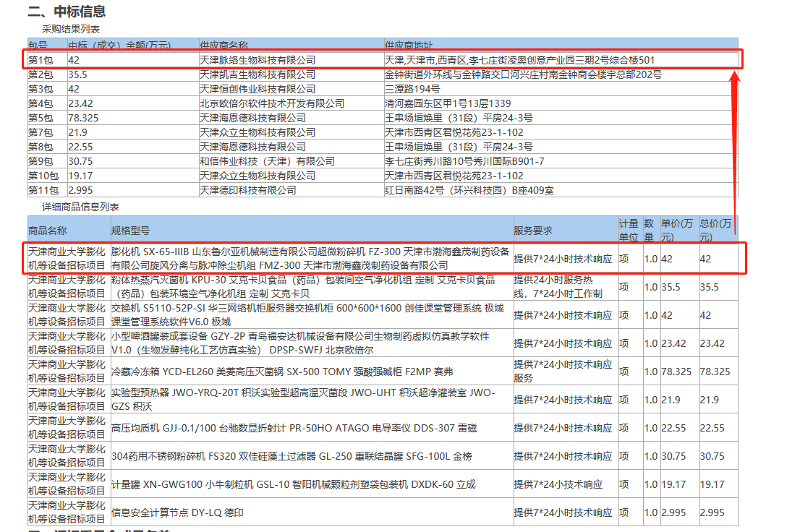Click address ending 三期2号综合楼501
This screenshot has height=532, width=800.
click(519, 60)
